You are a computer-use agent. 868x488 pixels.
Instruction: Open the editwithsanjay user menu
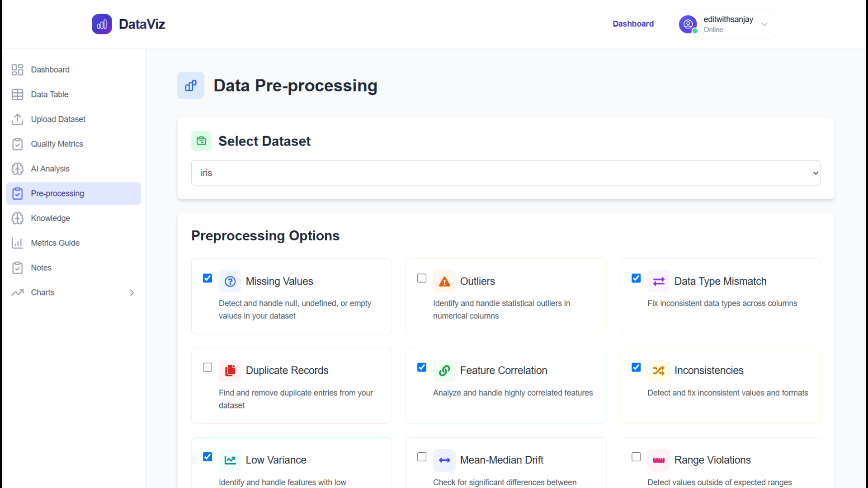724,24
